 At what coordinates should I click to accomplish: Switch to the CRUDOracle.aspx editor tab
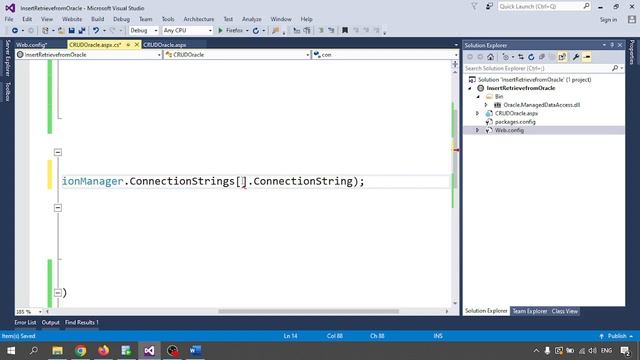[165, 45]
